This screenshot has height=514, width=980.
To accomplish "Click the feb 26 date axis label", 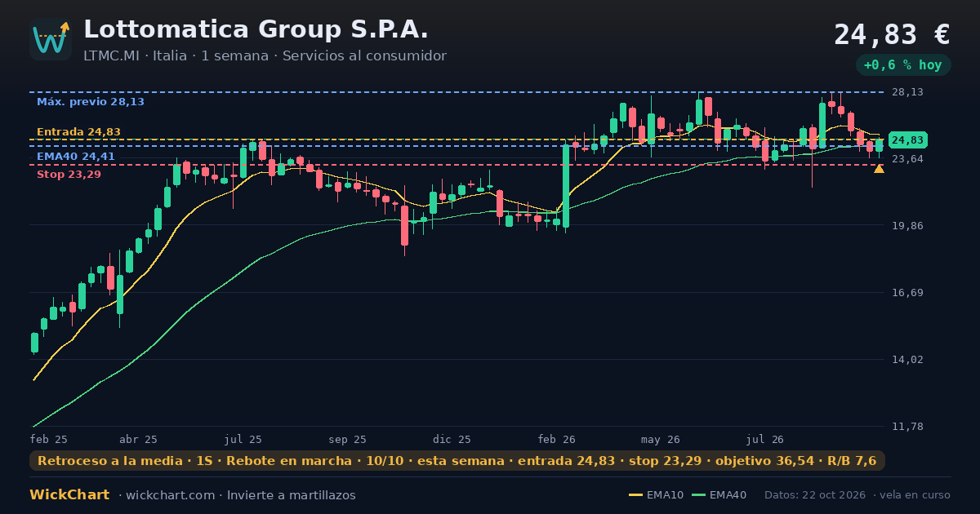I will [x=557, y=440].
